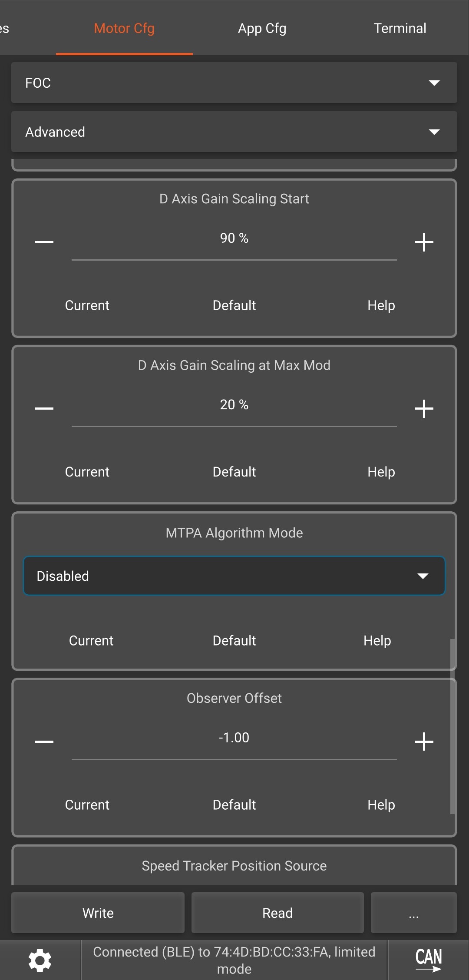Decrease D Axis Gain Scaling at Max Mod
This screenshot has width=469, height=980.
pyautogui.click(x=44, y=408)
